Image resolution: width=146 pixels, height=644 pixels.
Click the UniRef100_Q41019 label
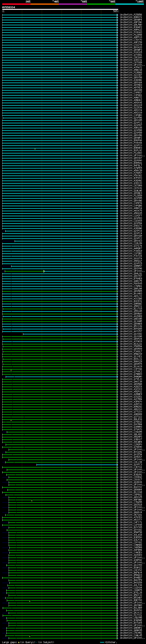click(x=131, y=105)
